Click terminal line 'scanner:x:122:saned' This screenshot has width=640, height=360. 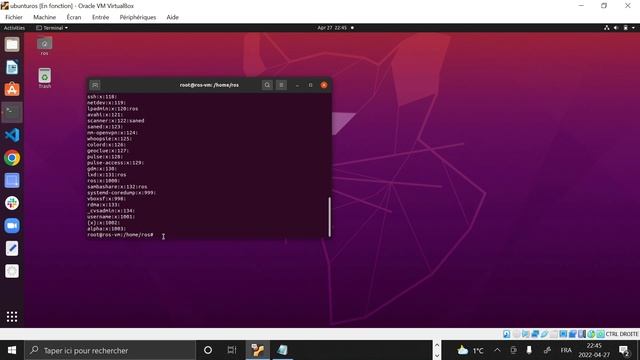116,121
